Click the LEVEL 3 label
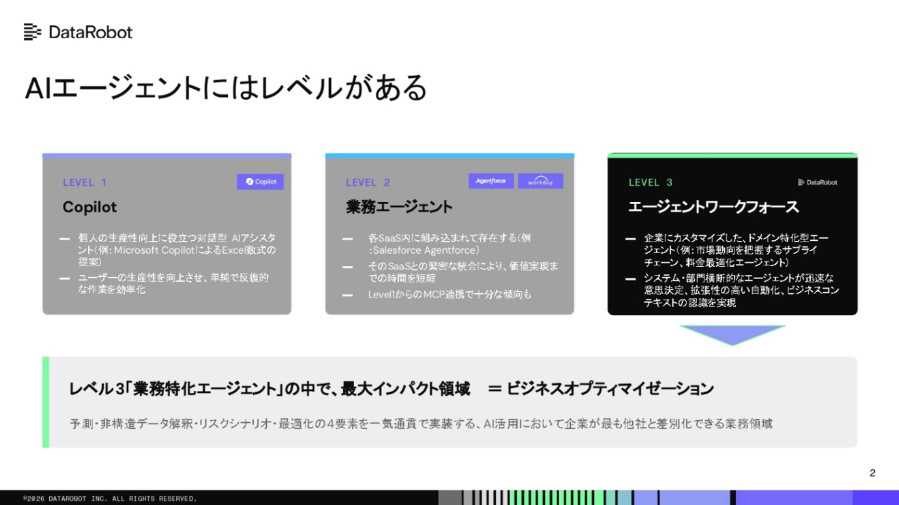899x505 pixels. click(x=651, y=182)
